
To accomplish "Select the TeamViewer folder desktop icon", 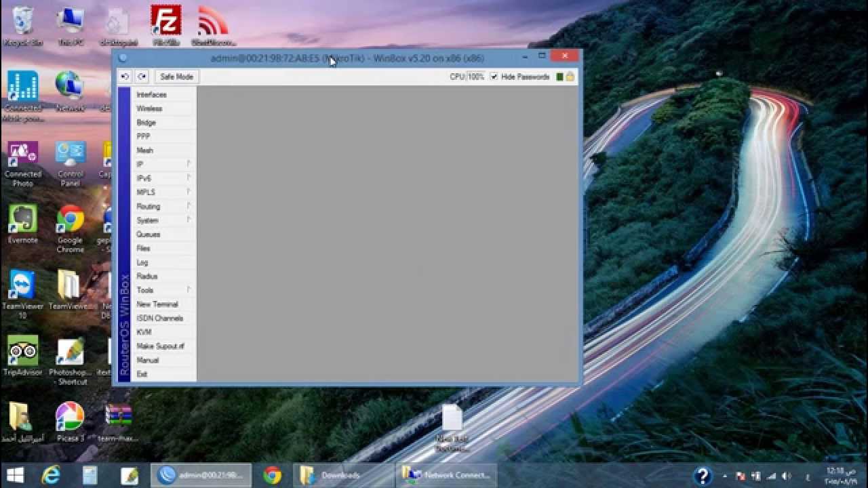I will click(70, 290).
